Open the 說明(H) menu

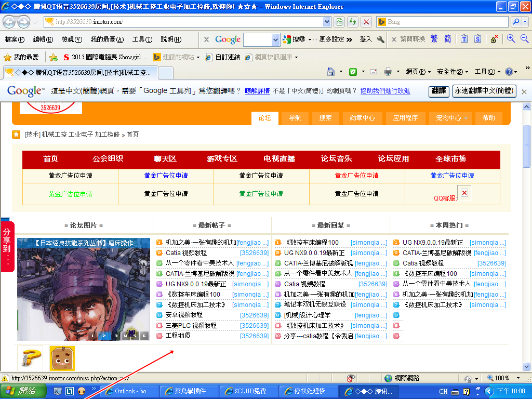pyautogui.click(x=171, y=39)
